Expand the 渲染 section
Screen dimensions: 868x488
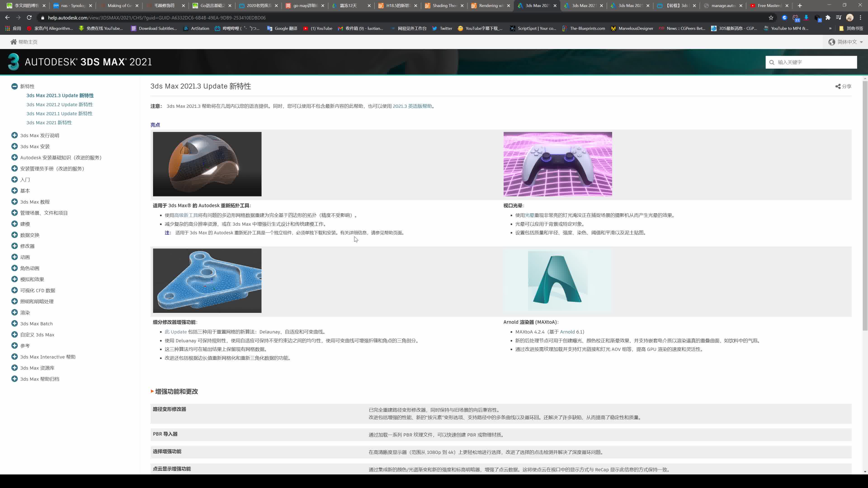point(14,312)
